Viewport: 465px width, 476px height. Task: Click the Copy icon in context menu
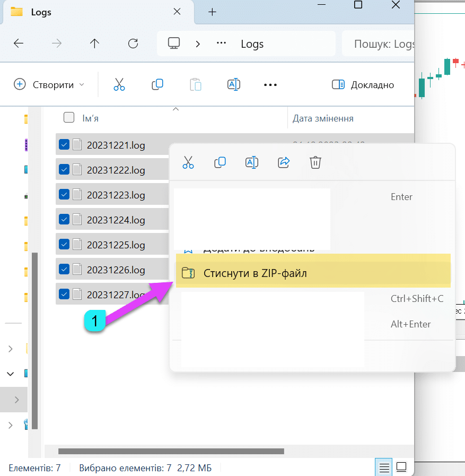click(x=220, y=162)
